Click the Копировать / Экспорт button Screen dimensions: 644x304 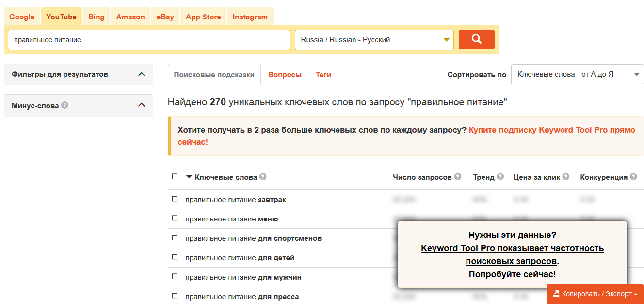595,294
